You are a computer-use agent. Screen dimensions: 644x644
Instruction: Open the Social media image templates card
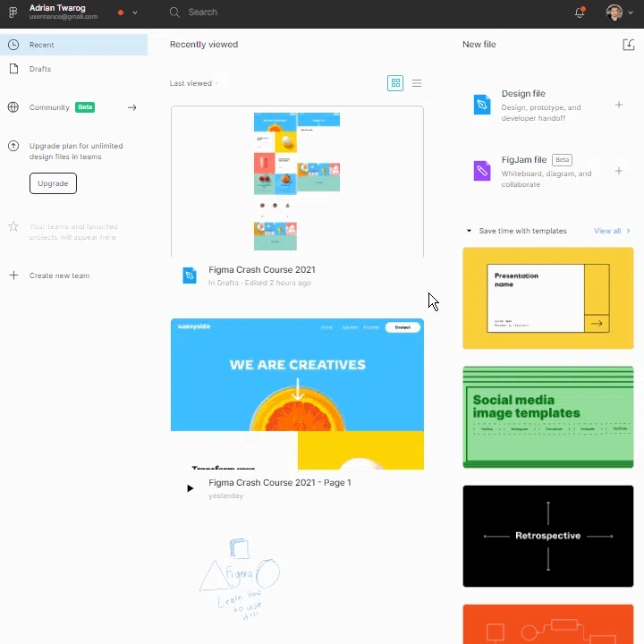(548, 418)
